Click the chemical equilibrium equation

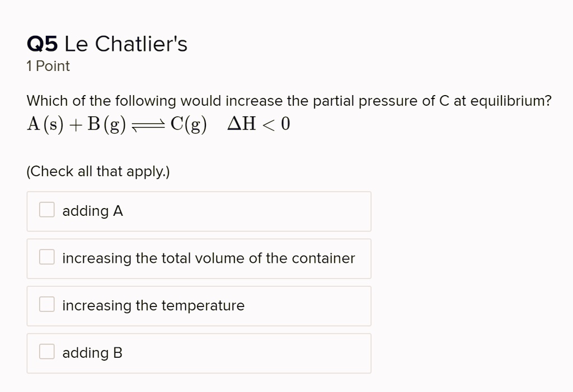158,124
